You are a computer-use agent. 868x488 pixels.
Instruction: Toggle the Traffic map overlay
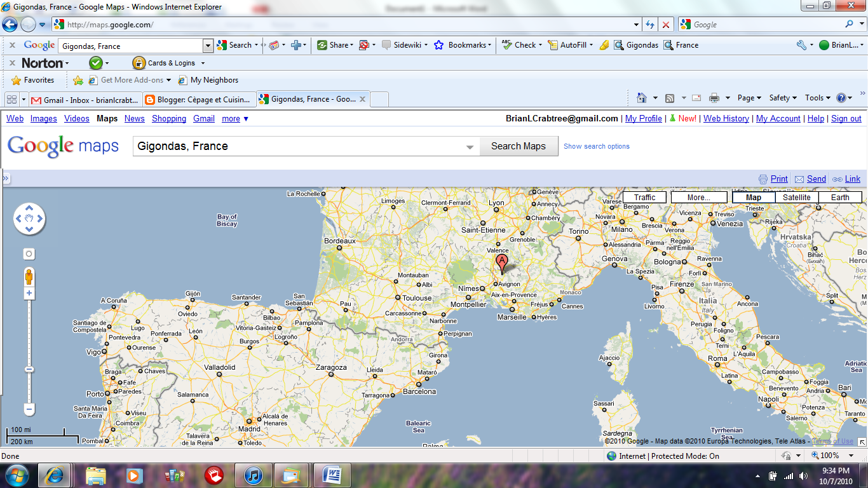[x=644, y=198]
